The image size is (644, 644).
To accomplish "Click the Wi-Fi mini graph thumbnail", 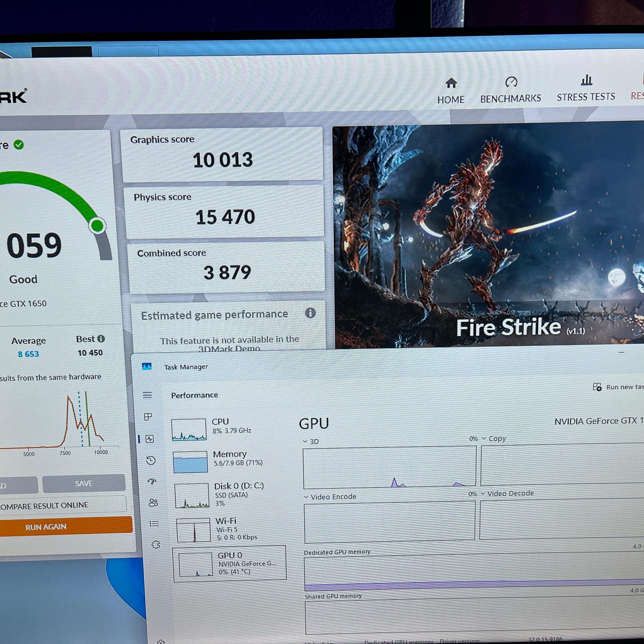I will (193, 530).
